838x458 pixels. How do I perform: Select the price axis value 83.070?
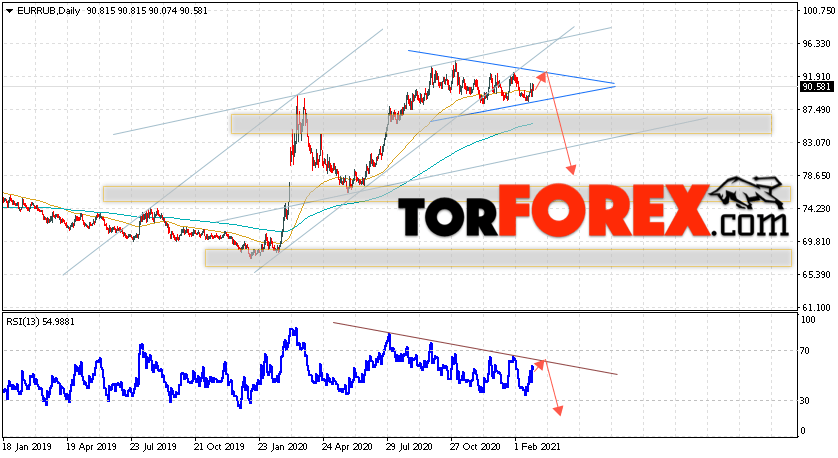pos(816,143)
